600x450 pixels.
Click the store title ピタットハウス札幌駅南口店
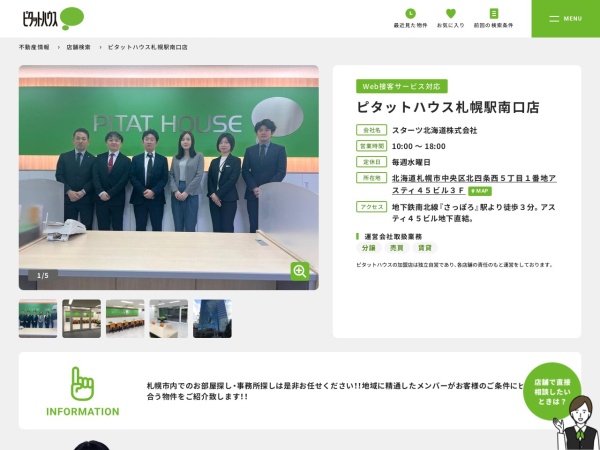point(448,107)
